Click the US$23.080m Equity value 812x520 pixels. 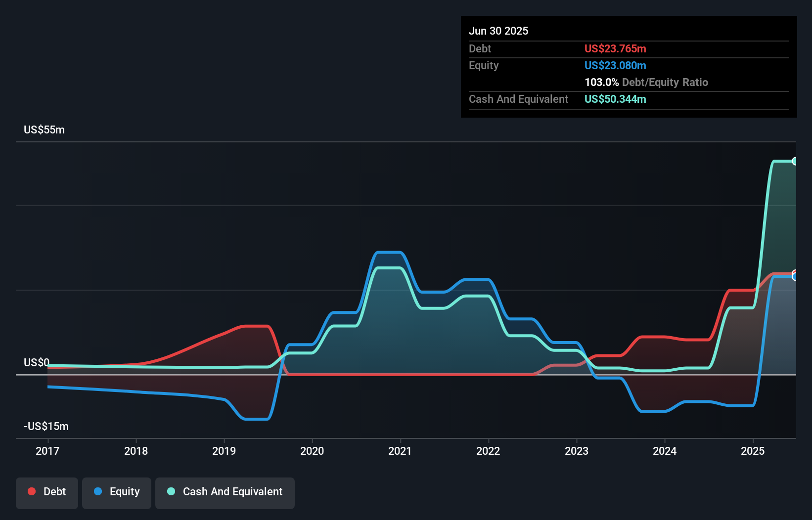[615, 65]
